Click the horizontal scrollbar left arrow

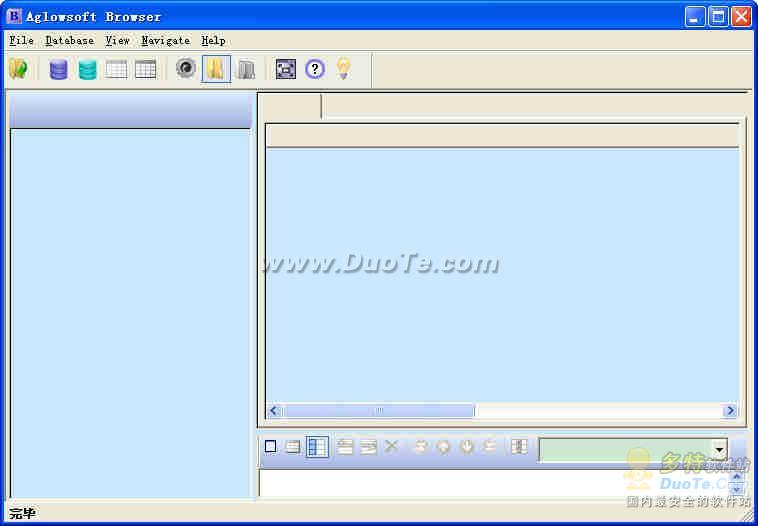point(273,411)
